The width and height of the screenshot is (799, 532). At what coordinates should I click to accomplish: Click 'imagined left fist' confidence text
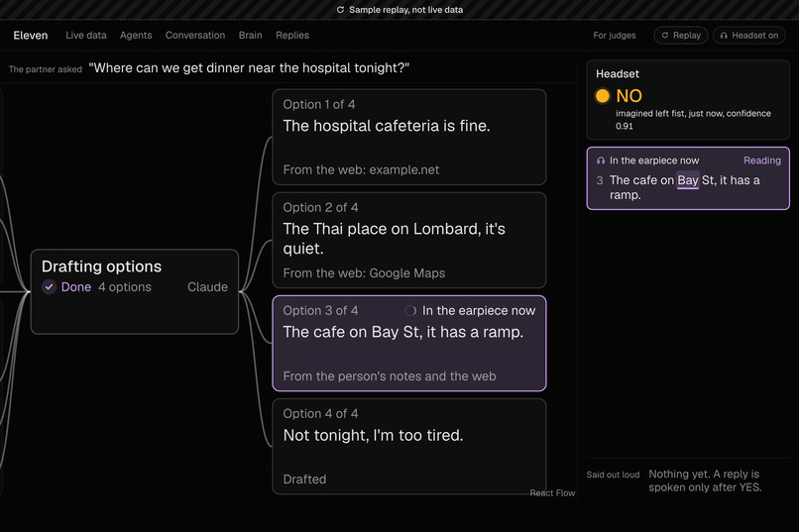(693, 120)
